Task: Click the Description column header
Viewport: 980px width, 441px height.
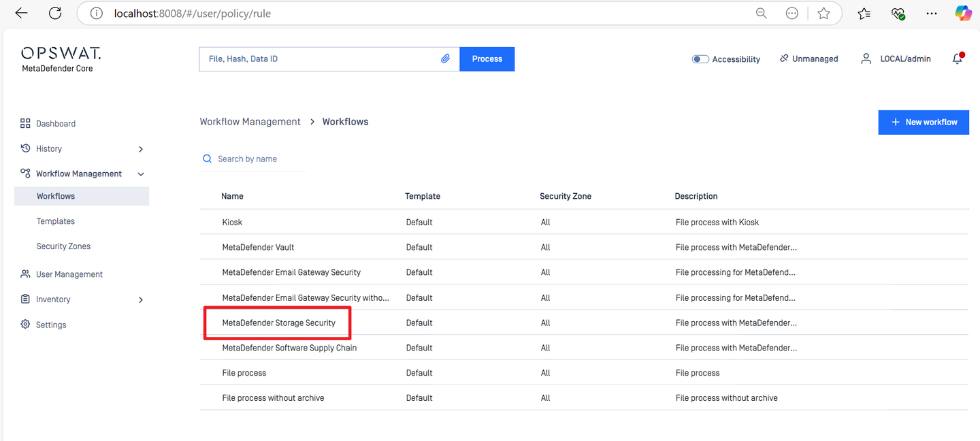Action: click(x=696, y=196)
